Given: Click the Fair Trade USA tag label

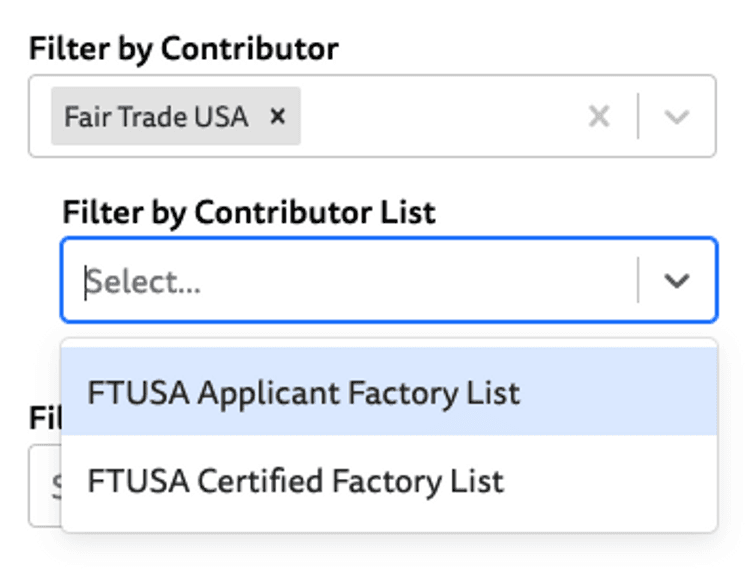Looking at the screenshot, I should pyautogui.click(x=156, y=117).
